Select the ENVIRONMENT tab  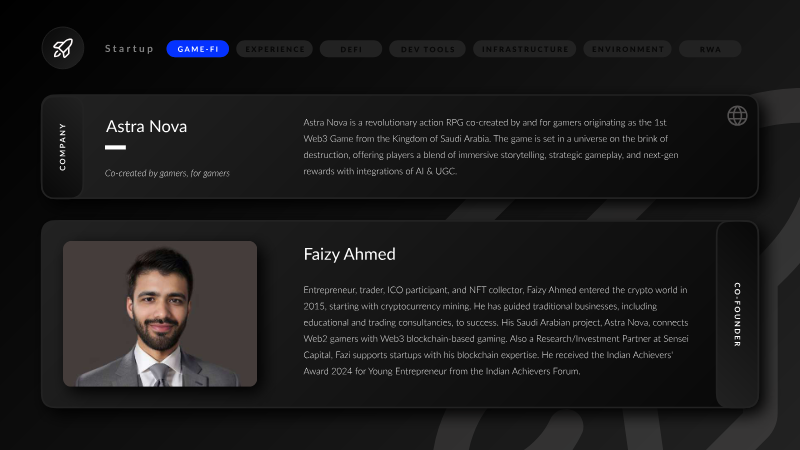(x=628, y=49)
